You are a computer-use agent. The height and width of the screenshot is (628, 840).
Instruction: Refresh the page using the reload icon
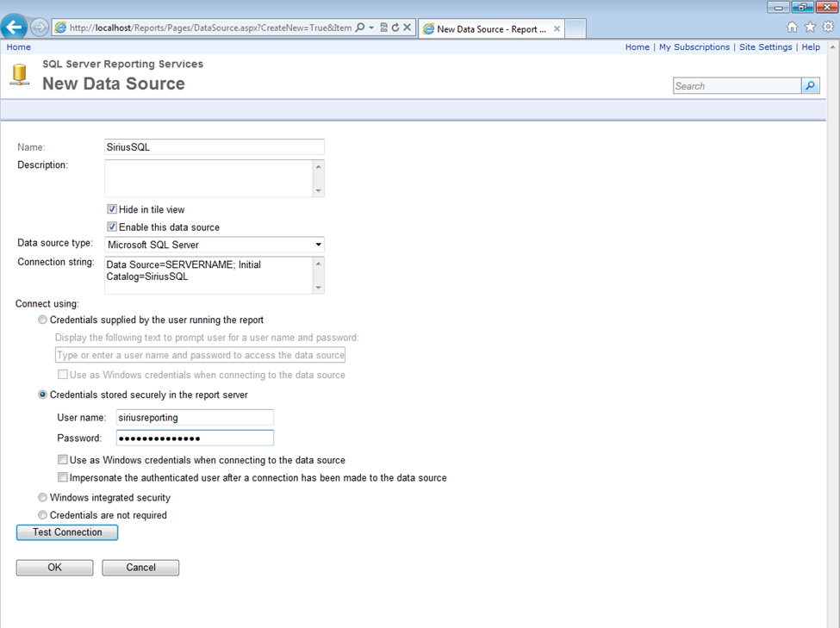(395, 28)
